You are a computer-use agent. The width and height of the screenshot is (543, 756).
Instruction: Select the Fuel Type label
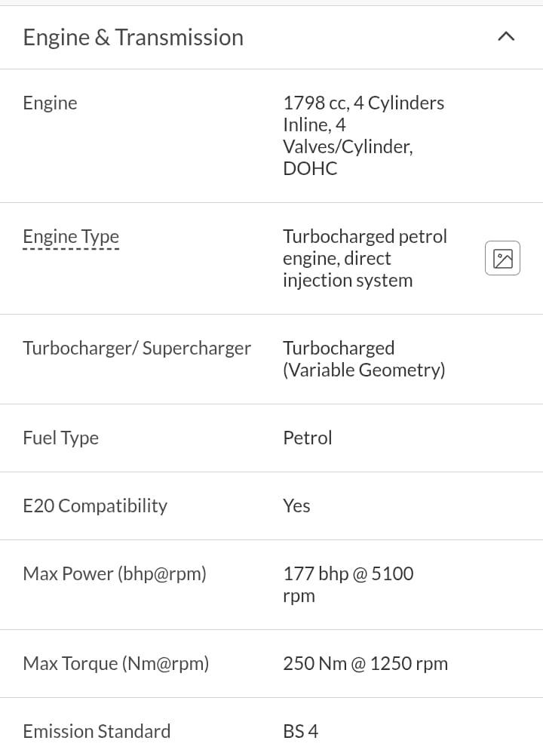60,438
